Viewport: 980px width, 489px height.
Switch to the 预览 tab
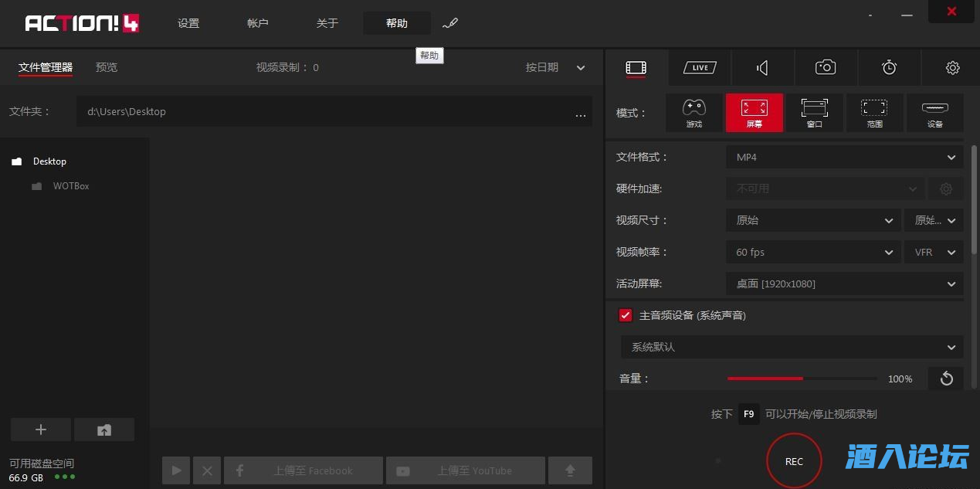(107, 68)
